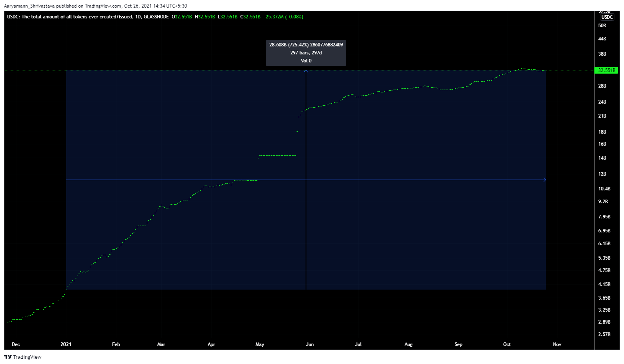624x364 pixels.
Task: Click the 18B price axis label
Action: pyautogui.click(x=602, y=132)
